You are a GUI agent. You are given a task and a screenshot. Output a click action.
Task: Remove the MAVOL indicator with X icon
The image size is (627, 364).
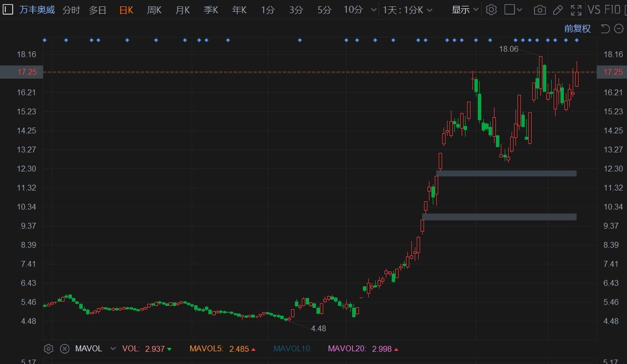[65, 348]
